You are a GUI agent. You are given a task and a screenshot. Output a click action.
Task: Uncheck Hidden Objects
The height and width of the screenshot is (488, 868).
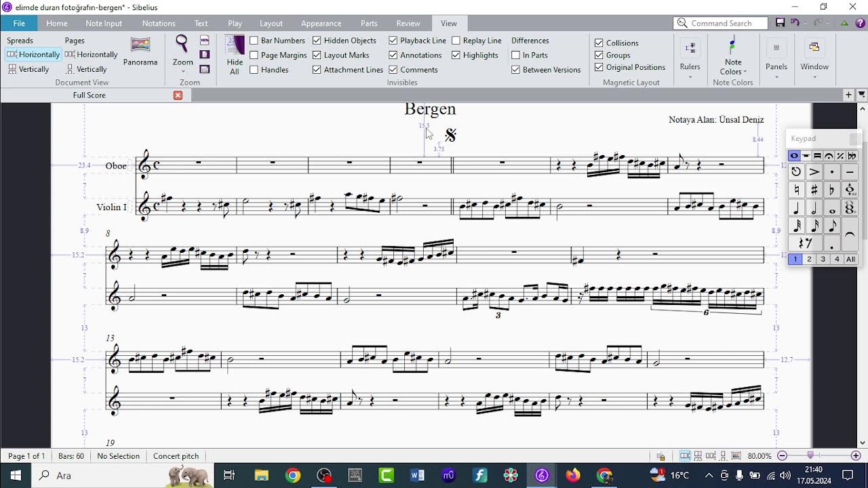317,41
